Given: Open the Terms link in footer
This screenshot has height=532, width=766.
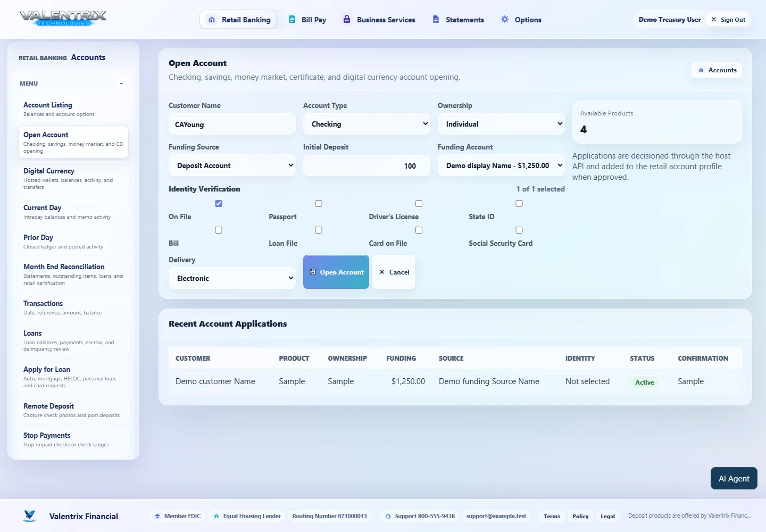Looking at the screenshot, I should click(x=552, y=516).
